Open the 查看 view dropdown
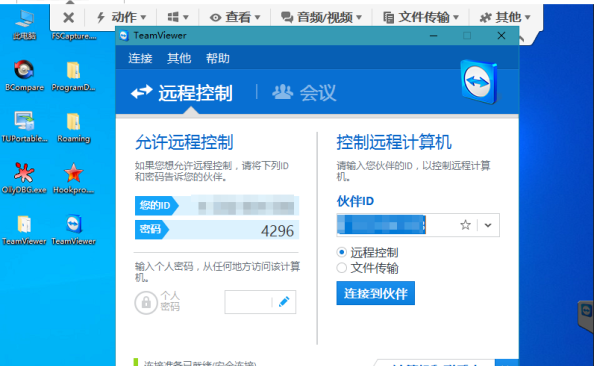Screen dimensions: 594x366 [x=235, y=17]
